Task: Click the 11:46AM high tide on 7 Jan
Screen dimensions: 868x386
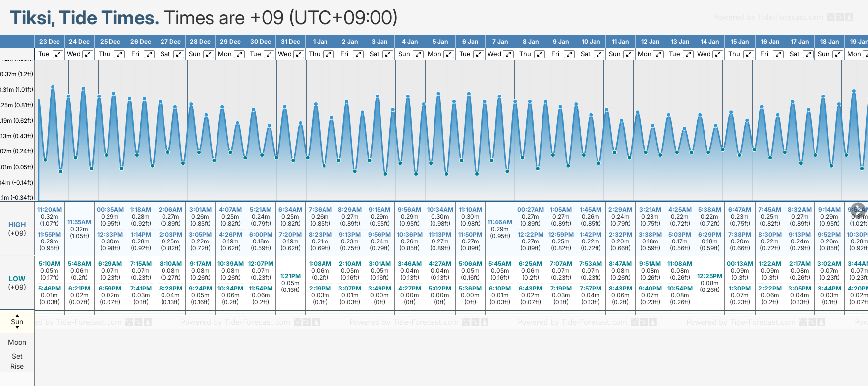Action: 499,222
